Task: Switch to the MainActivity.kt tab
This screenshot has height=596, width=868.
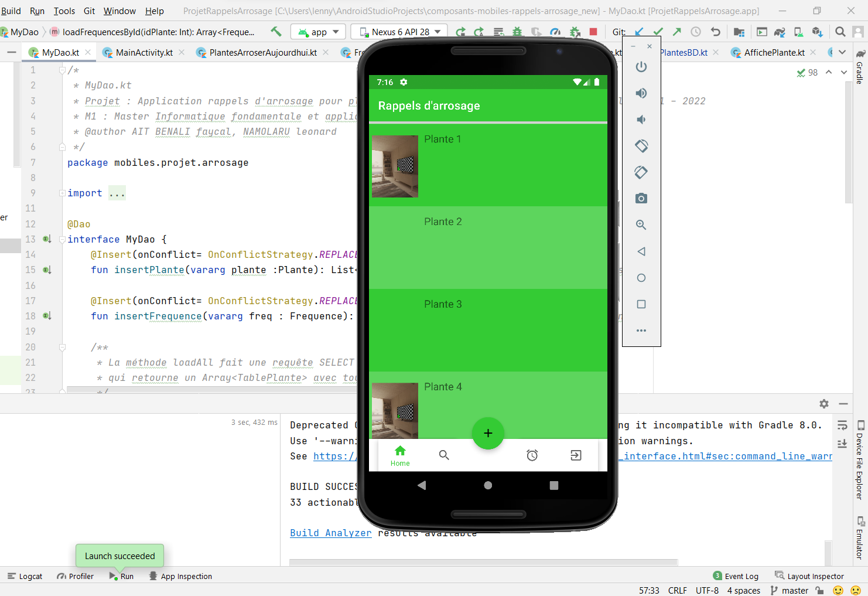Action: tap(143, 53)
